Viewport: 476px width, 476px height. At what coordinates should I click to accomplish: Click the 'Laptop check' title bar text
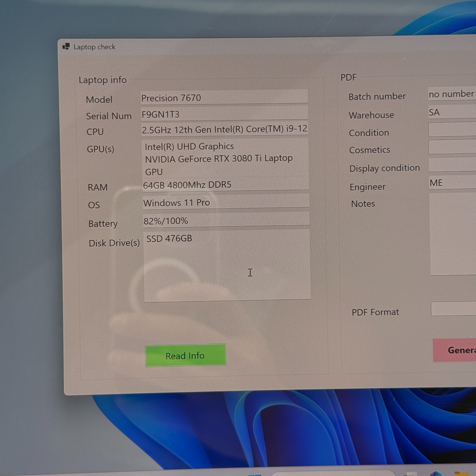click(x=94, y=47)
